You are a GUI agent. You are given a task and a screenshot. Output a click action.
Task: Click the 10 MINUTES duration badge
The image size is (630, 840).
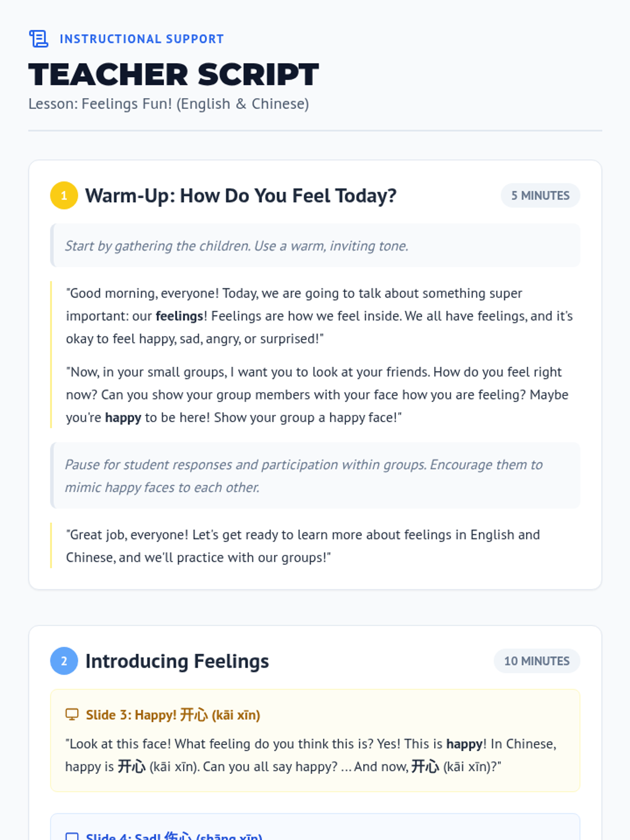(537, 661)
